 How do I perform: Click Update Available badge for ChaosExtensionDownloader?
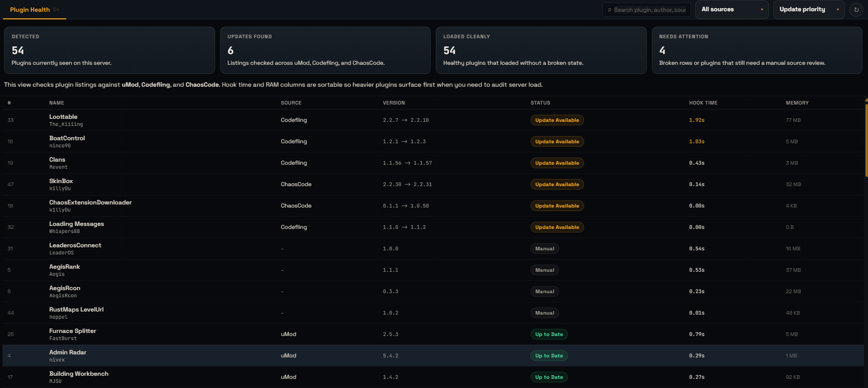point(557,206)
